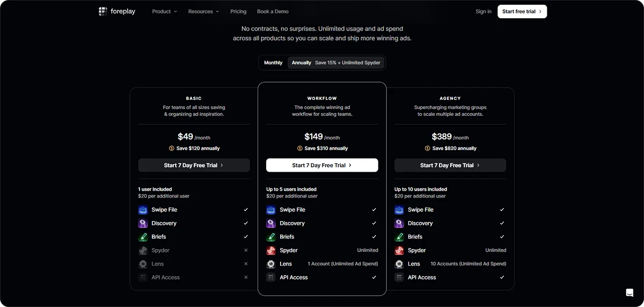Click the Sign in link

(x=483, y=11)
